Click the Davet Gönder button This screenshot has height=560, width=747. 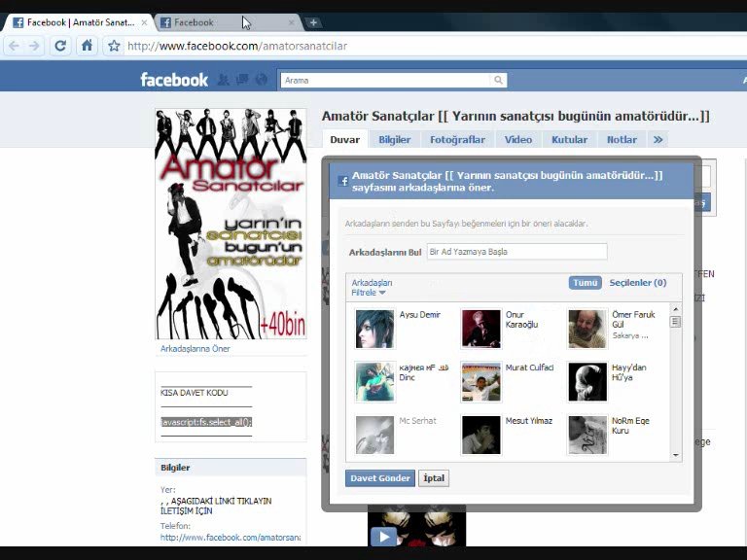point(380,478)
